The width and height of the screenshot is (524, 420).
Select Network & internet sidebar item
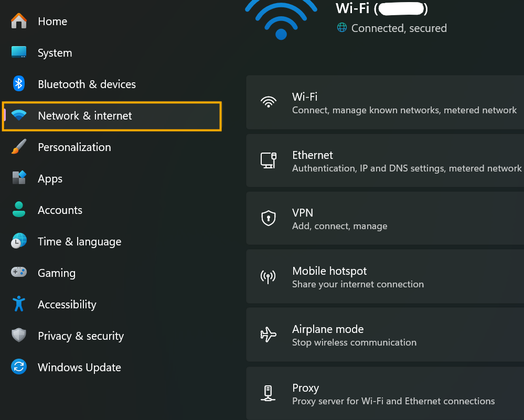112,115
